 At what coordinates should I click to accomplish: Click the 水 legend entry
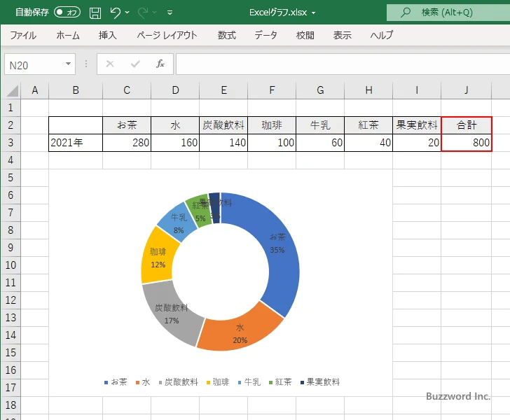(x=143, y=382)
